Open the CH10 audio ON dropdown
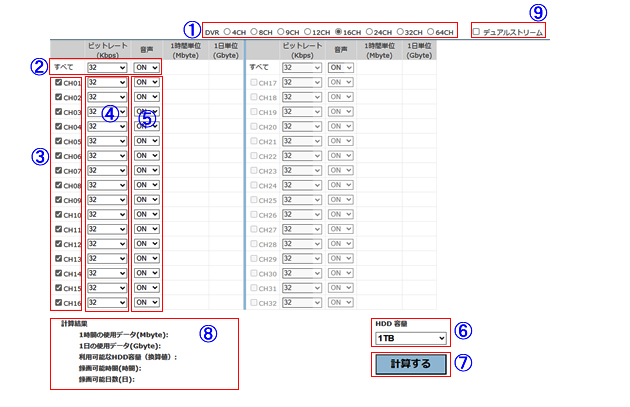This screenshot has height=407, width=630. [x=147, y=215]
